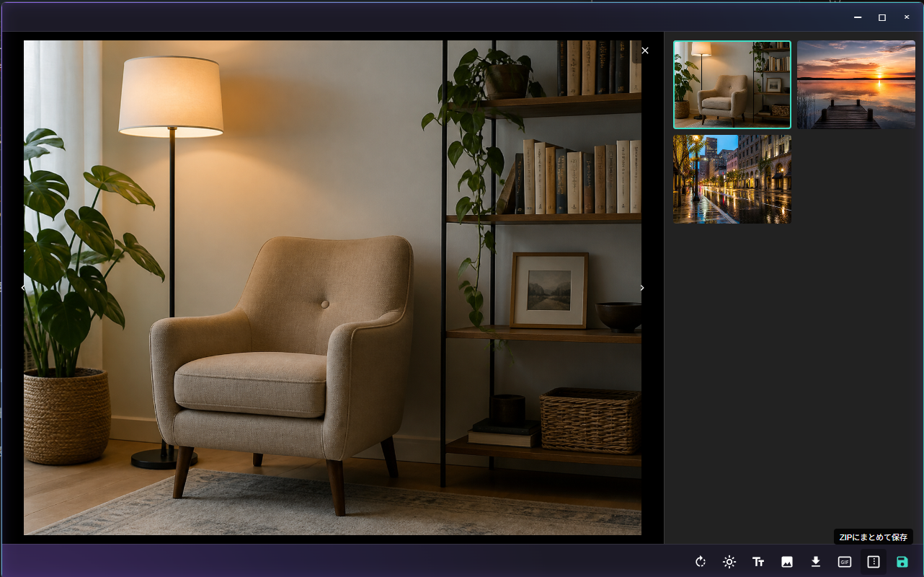Maximize the application window
The image size is (924, 577).
pos(882,17)
